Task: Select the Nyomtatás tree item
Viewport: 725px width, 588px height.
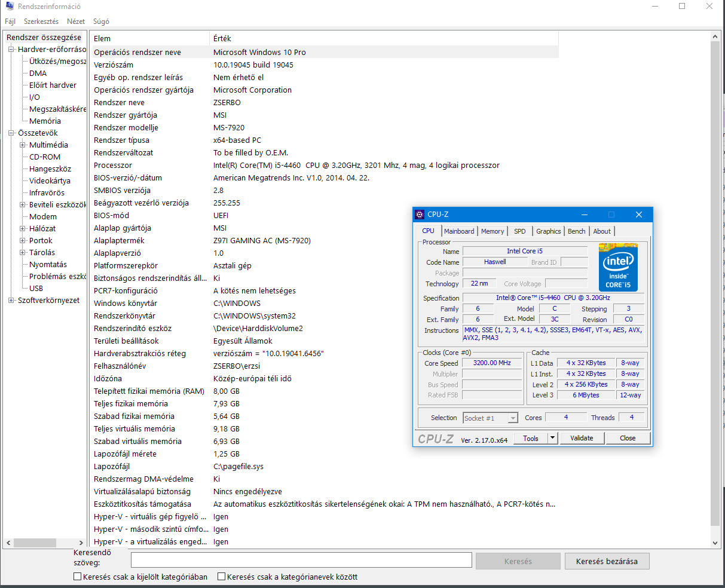Action: point(48,265)
